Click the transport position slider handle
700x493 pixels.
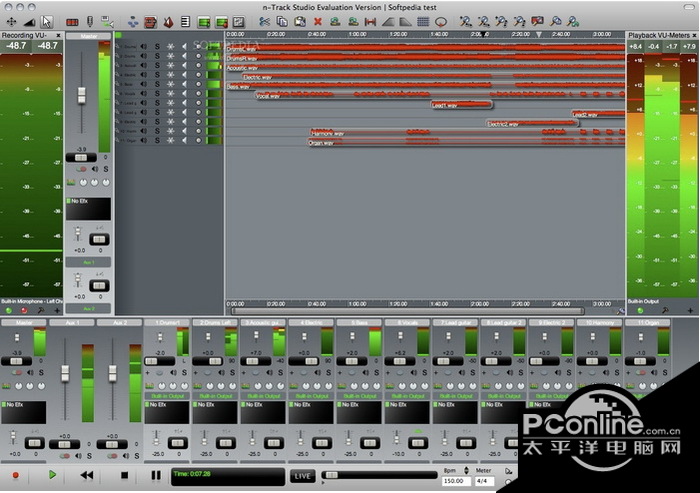tap(332, 475)
